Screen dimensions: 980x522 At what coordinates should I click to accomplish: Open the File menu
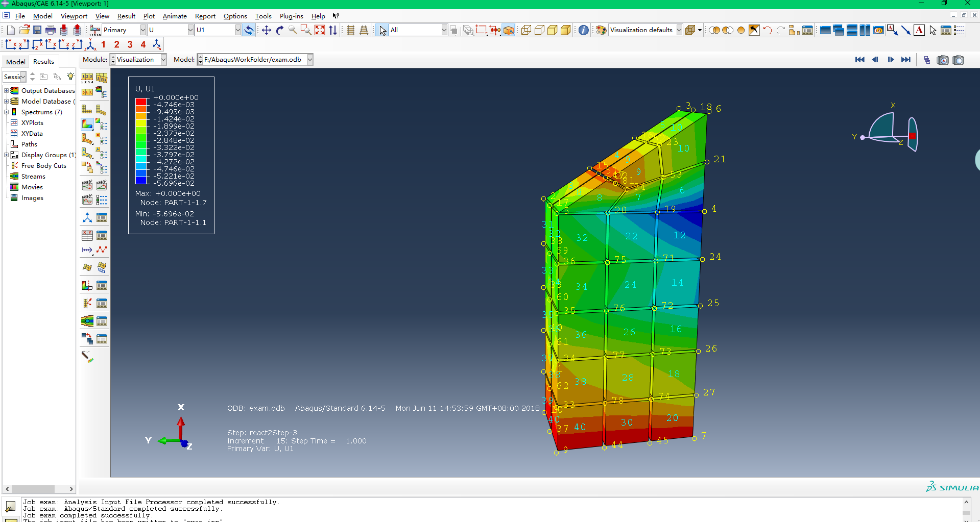click(x=20, y=16)
